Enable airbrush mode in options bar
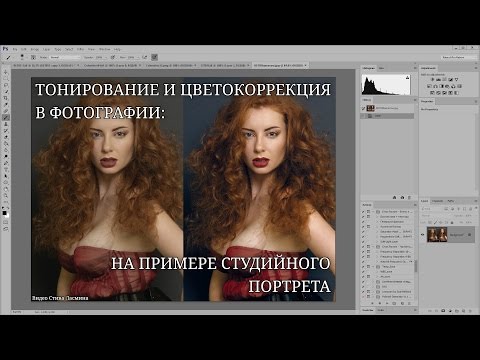Viewport: 480px width, 360px height. [x=144, y=57]
